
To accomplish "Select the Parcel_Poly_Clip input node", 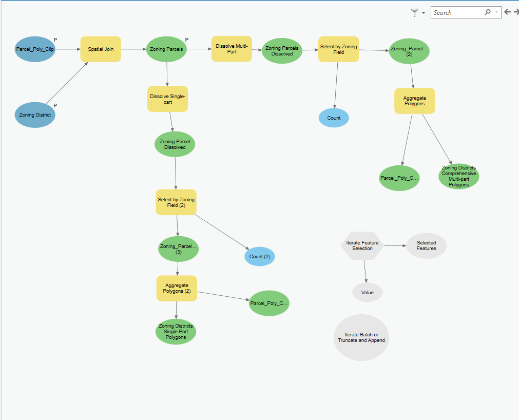I will pyautogui.click(x=35, y=49).
